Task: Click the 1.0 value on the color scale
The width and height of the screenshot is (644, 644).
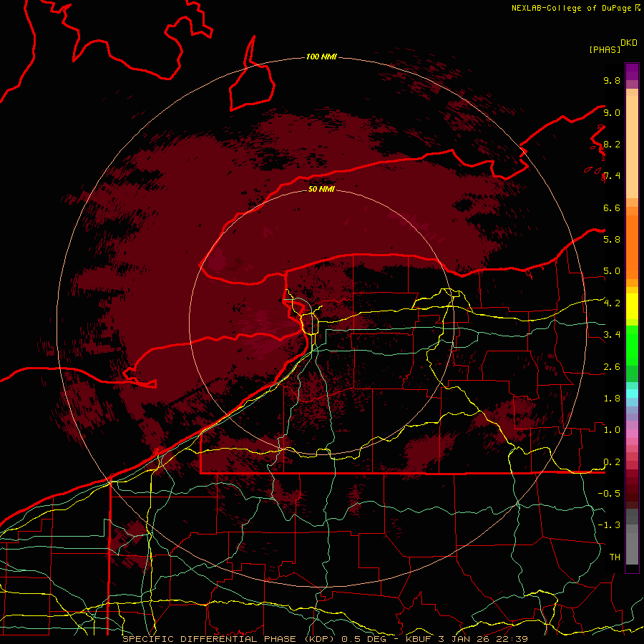Action: (x=612, y=429)
